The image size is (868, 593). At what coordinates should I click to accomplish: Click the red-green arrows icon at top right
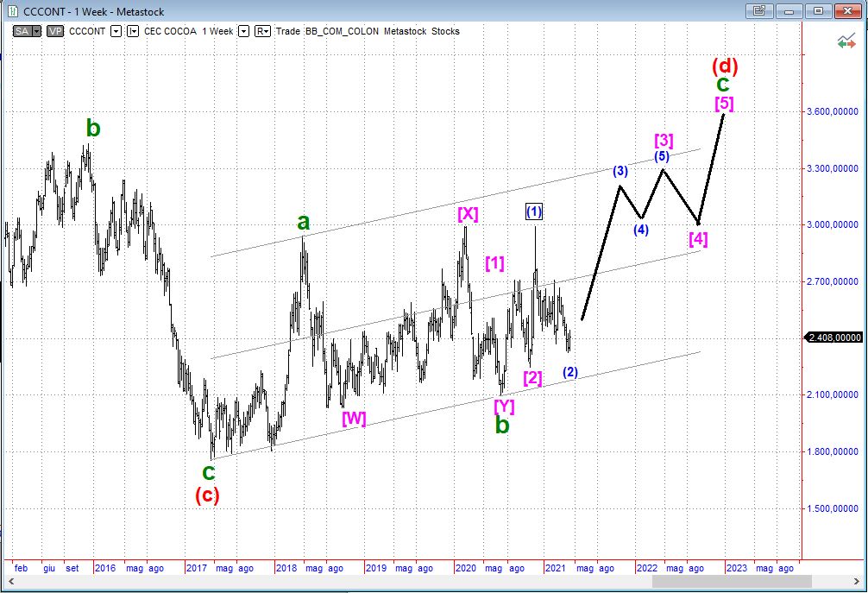(x=846, y=41)
